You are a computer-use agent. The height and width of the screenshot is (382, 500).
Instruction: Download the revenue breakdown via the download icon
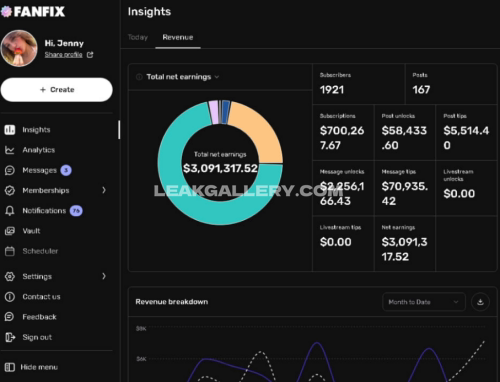(x=480, y=302)
